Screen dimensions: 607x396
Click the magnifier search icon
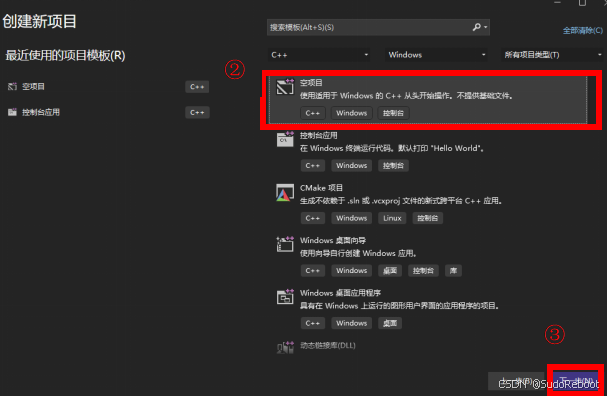coord(477,27)
